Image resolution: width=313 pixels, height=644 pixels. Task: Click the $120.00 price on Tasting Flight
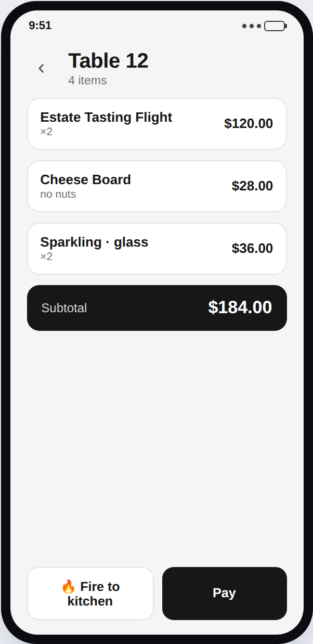(249, 124)
